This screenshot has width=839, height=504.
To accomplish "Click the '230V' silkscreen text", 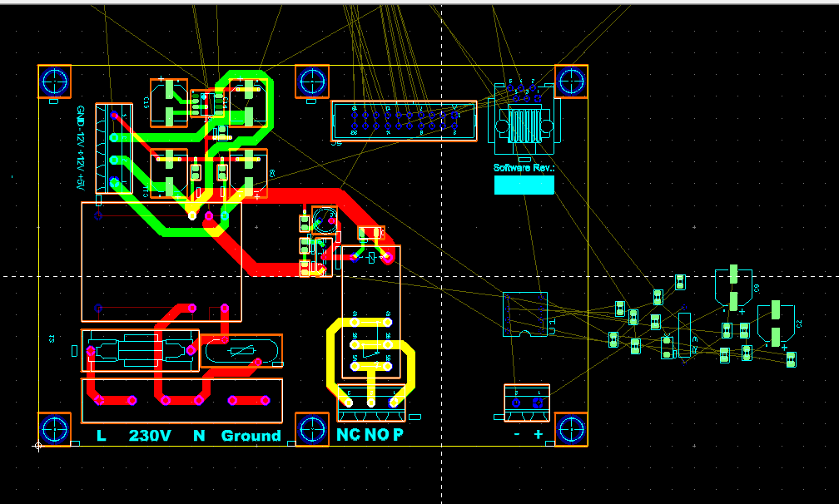I will tap(150, 435).
